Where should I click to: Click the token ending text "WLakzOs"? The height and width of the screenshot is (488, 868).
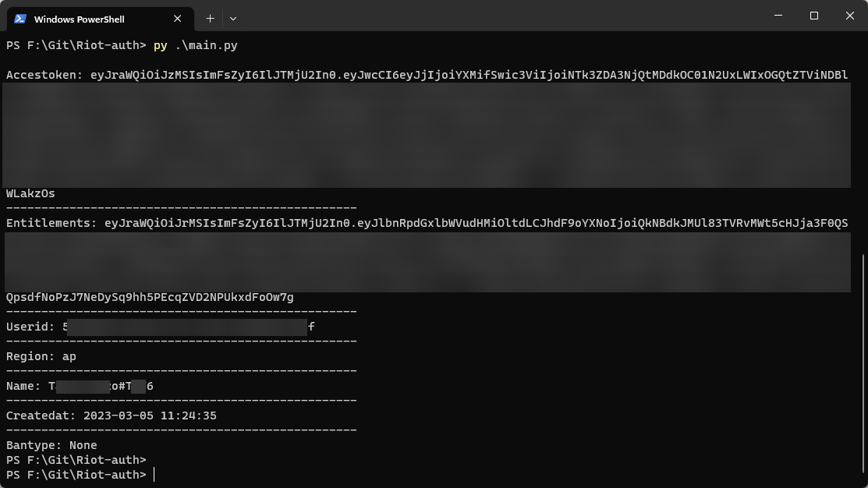tap(30, 193)
